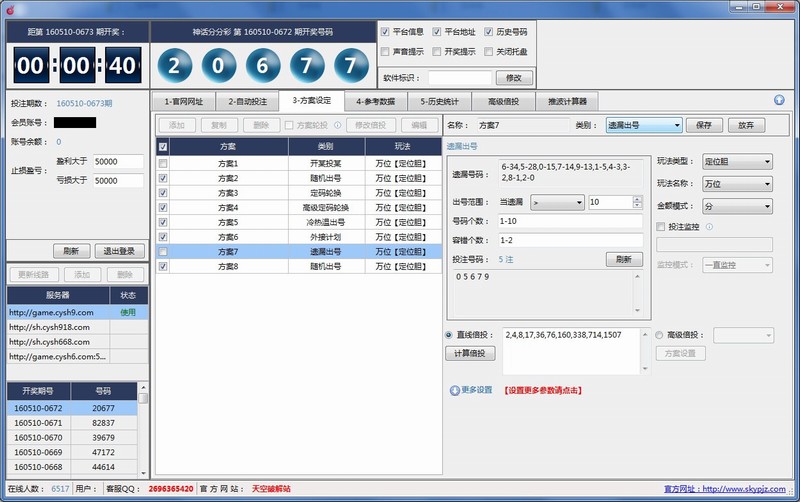Viewport: 800px width, 502px height.
Task: Open the 金额模式 dropdown
Action: (x=737, y=205)
